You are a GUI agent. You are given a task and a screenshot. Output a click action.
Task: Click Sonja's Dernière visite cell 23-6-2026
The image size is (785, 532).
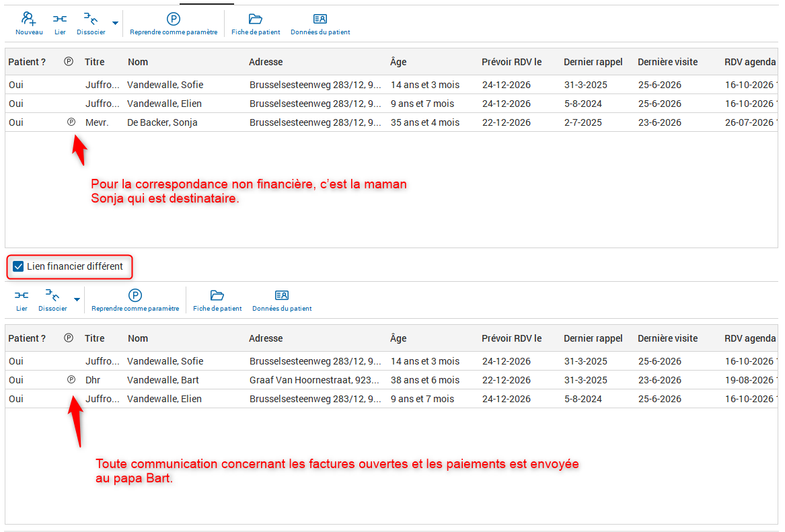tap(659, 122)
